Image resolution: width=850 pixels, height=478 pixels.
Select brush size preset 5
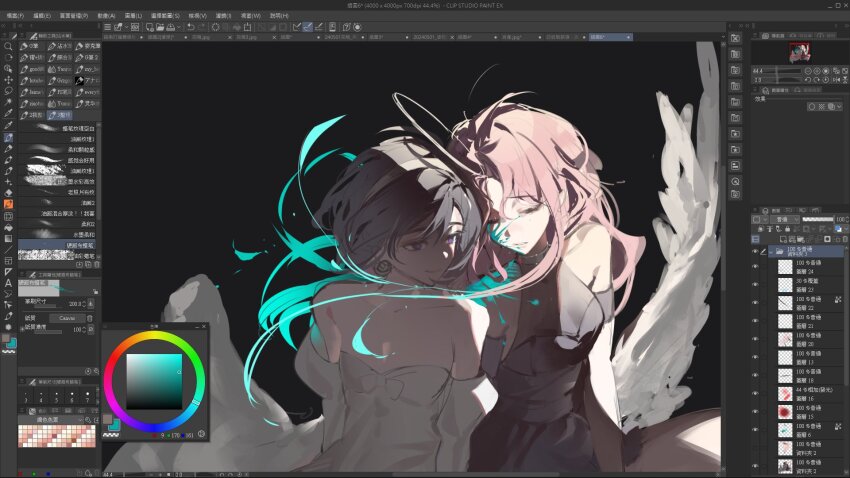[x=56, y=397]
